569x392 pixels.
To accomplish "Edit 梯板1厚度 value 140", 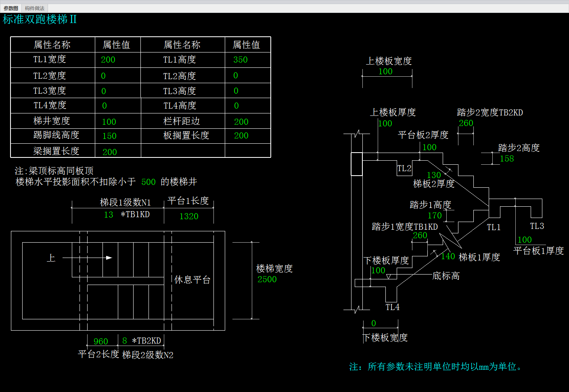I will (448, 256).
